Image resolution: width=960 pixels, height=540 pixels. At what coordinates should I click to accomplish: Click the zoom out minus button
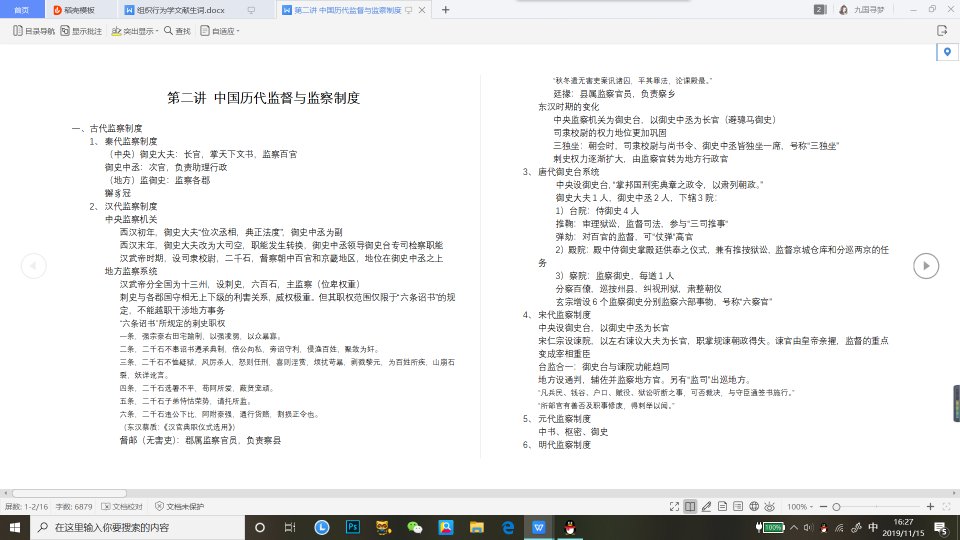point(823,506)
